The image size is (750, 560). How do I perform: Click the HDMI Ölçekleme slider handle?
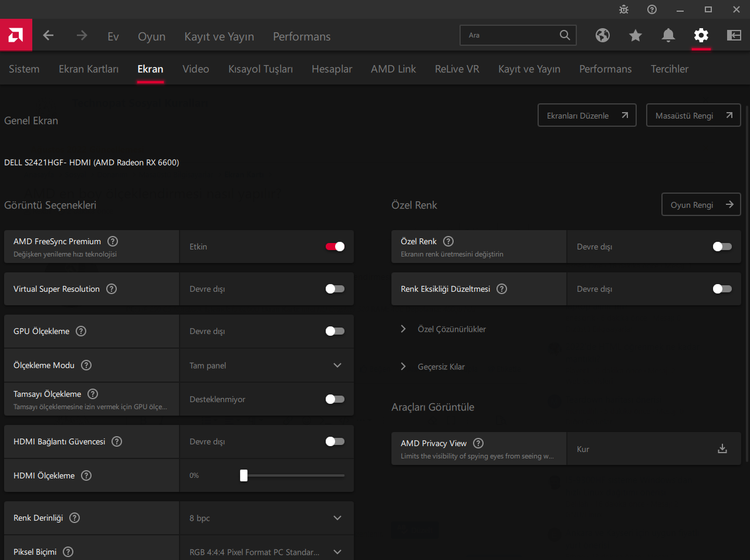tap(244, 475)
